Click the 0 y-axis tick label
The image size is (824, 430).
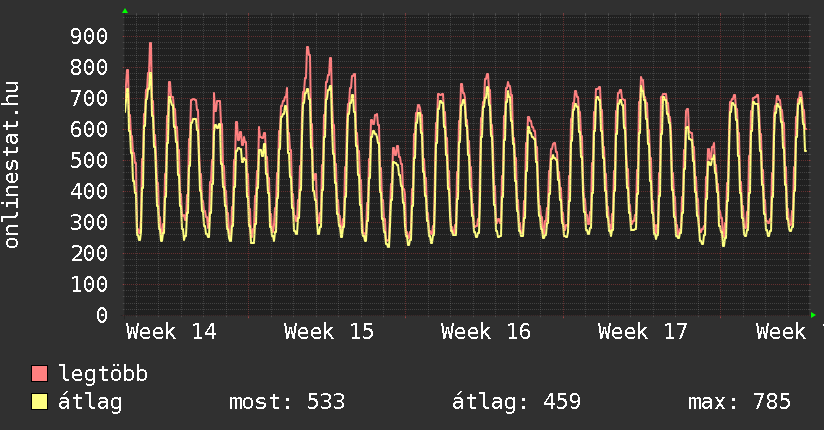[x=101, y=315]
